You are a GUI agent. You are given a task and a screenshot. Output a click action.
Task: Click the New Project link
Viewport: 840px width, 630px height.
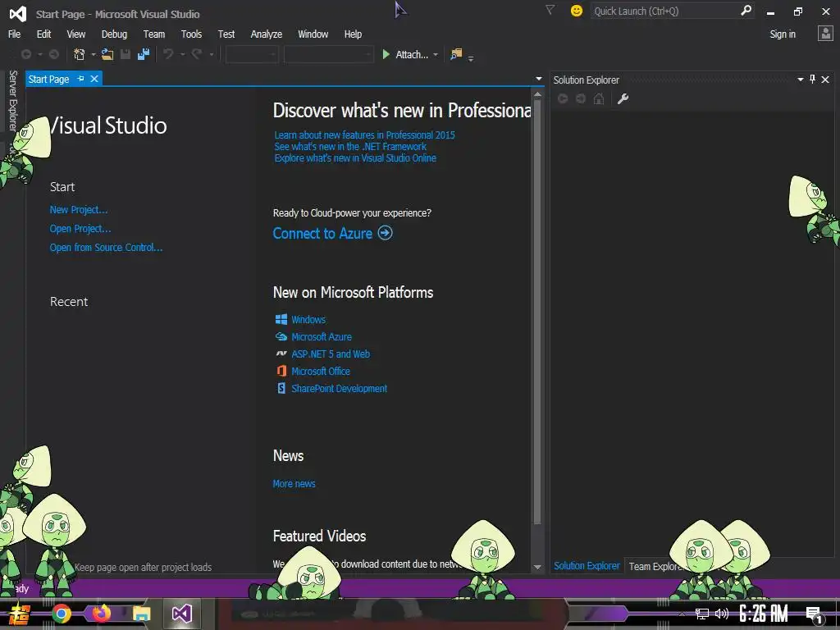[x=79, y=209]
